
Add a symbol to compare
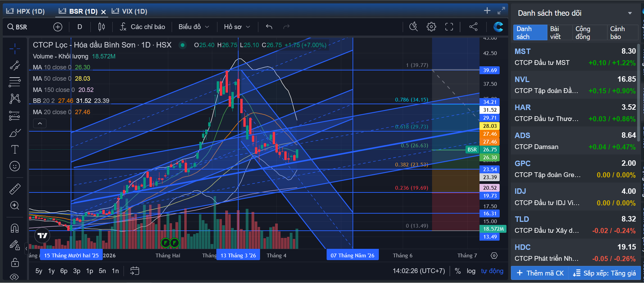click(58, 27)
